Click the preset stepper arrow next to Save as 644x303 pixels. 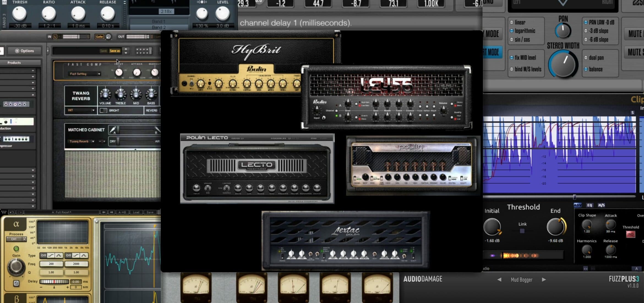(x=125, y=51)
